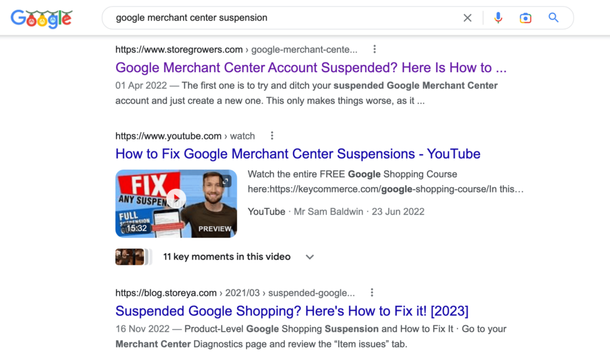Viewport: 610px width, 364px height.
Task: Clear the search query with the X icon
Action: tap(468, 18)
